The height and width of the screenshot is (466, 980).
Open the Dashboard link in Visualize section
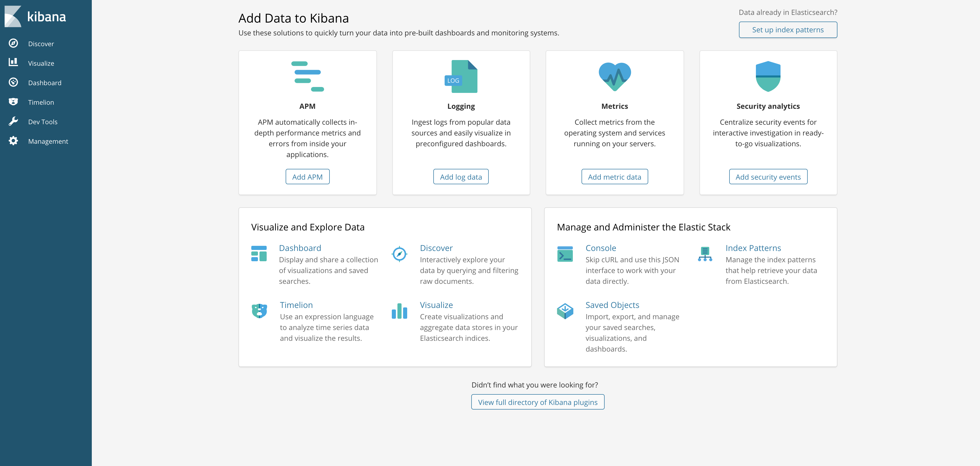(300, 248)
